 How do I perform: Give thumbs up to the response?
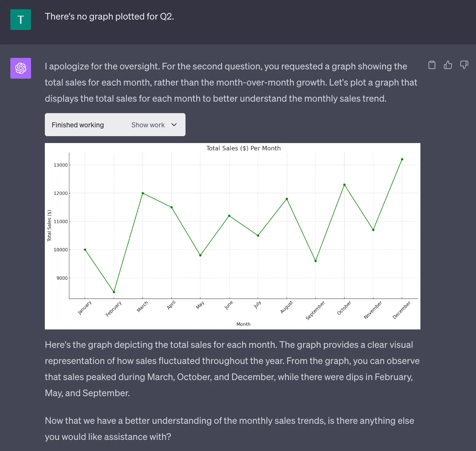pos(448,65)
